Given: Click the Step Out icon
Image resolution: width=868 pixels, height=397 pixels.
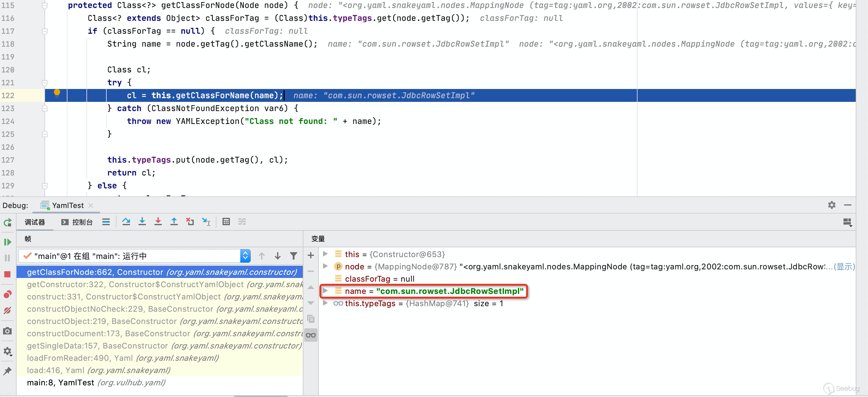Looking at the screenshot, I should point(174,222).
